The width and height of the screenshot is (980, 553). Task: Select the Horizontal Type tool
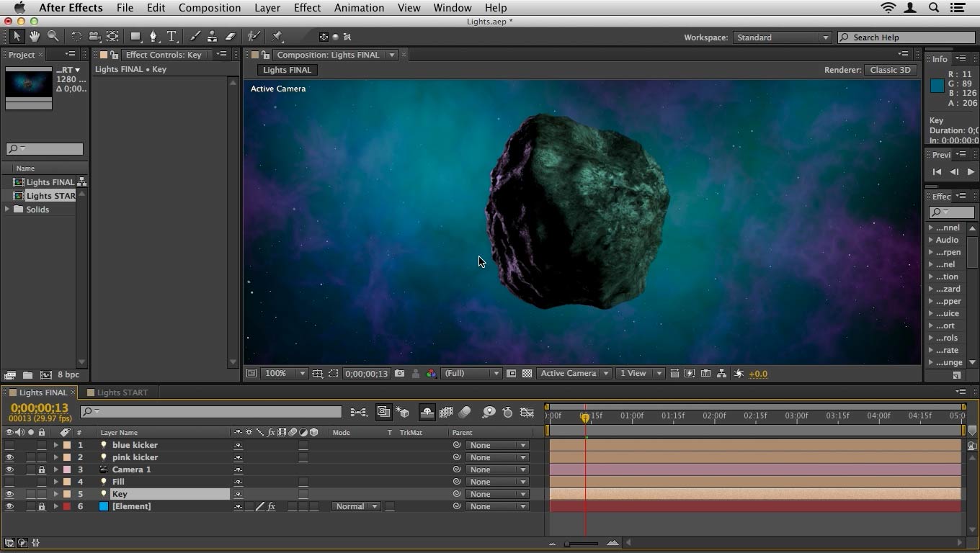click(171, 37)
